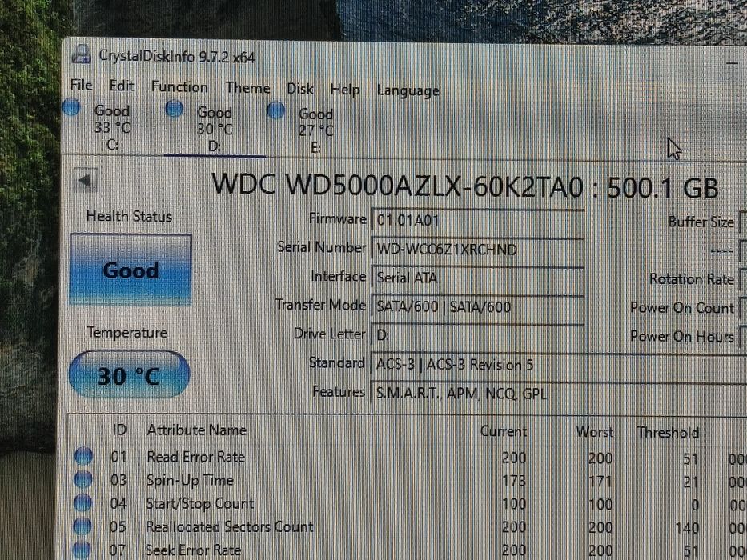Click the Current column header
Screen dimensions: 747x560
tap(503, 431)
